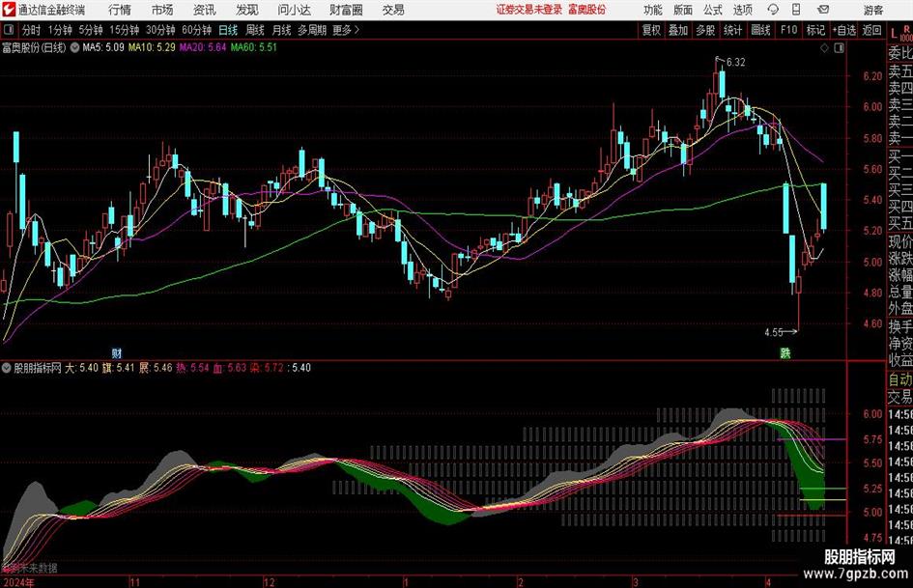Expand the MA indicator dropdown next to 富奥股份(日线)
Viewport: 913px width, 588px height.
click(74, 47)
